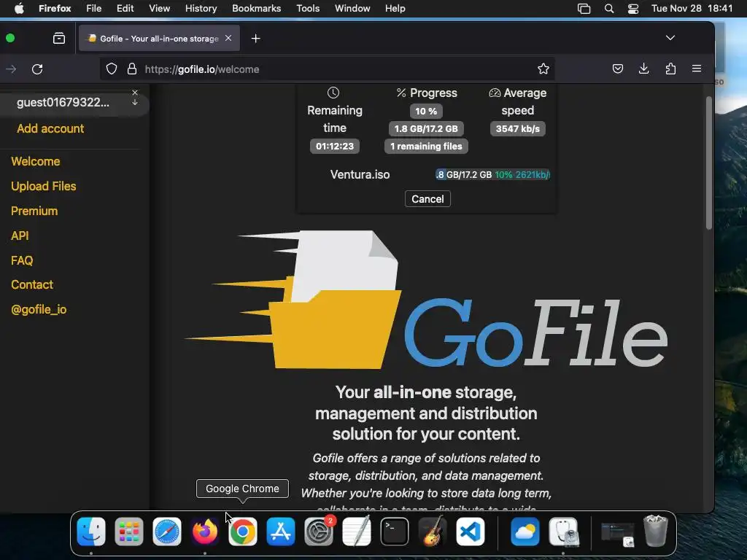Open the Contact sidebar link
Viewport: 747px width, 560px height.
tap(32, 285)
